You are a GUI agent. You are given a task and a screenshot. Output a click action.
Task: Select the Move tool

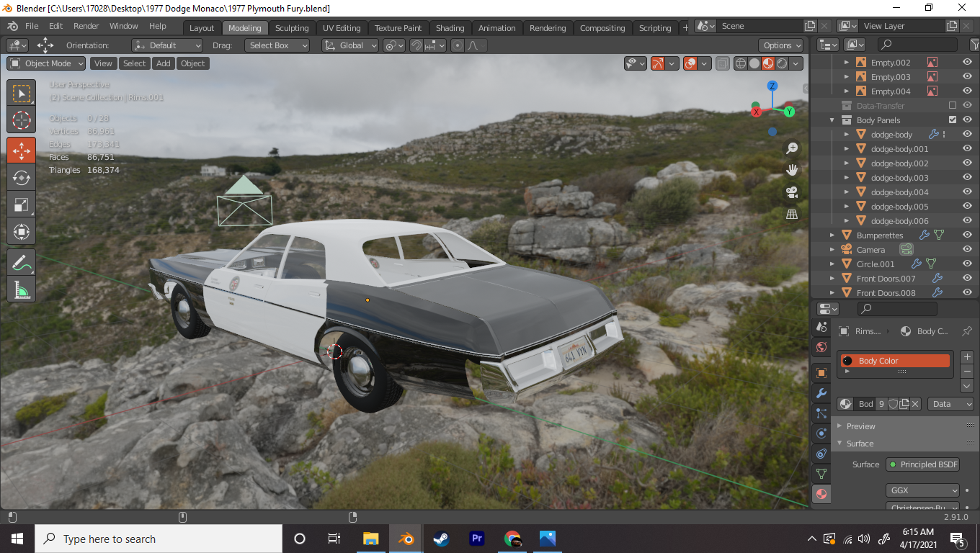click(22, 150)
